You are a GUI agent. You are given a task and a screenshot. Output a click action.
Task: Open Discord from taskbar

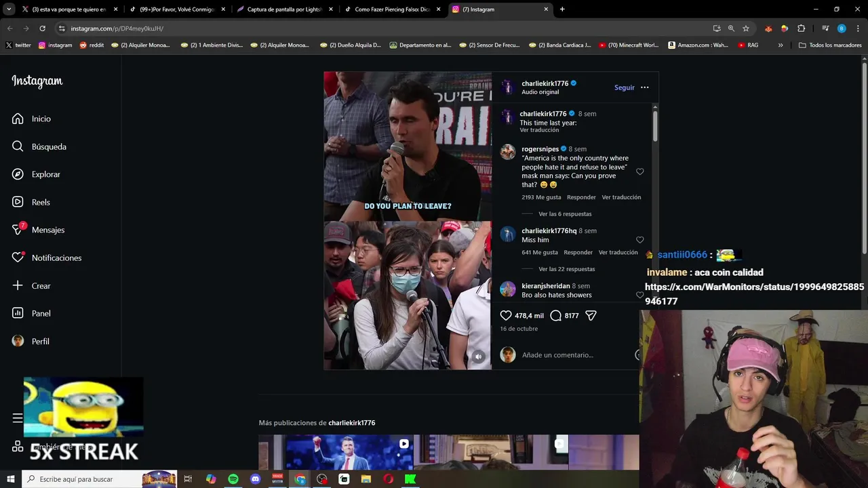[255, 479]
